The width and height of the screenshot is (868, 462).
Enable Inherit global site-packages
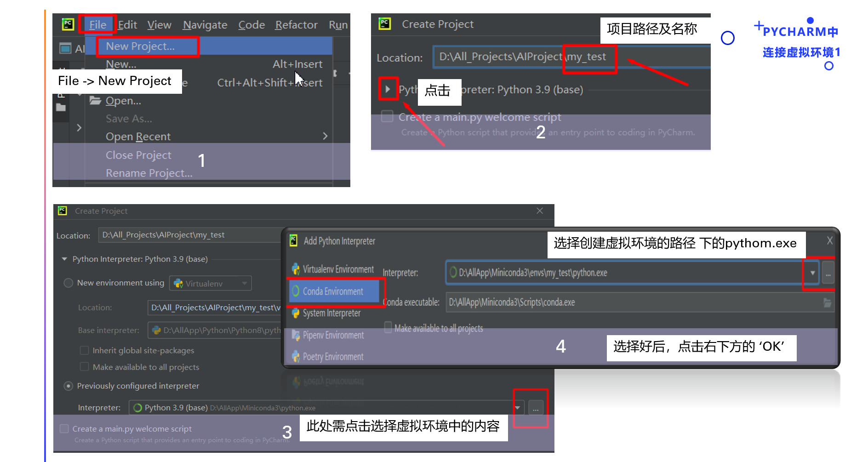click(x=85, y=350)
